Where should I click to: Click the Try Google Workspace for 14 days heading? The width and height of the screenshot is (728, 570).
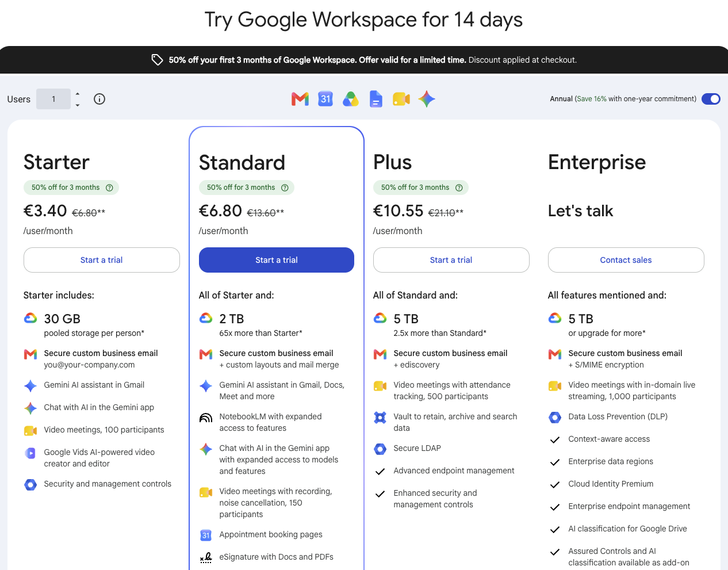tap(363, 20)
